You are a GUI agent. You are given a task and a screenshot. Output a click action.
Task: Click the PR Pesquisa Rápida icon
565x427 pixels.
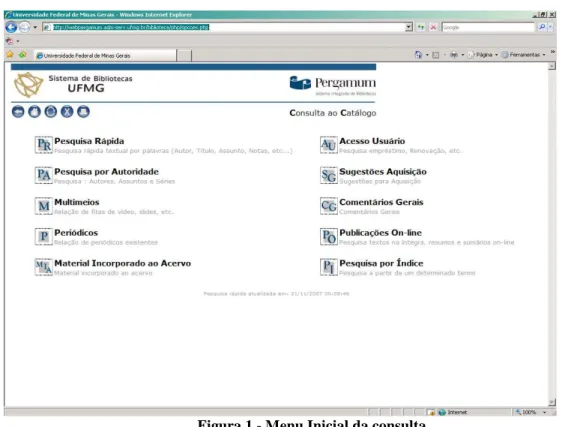click(x=44, y=145)
